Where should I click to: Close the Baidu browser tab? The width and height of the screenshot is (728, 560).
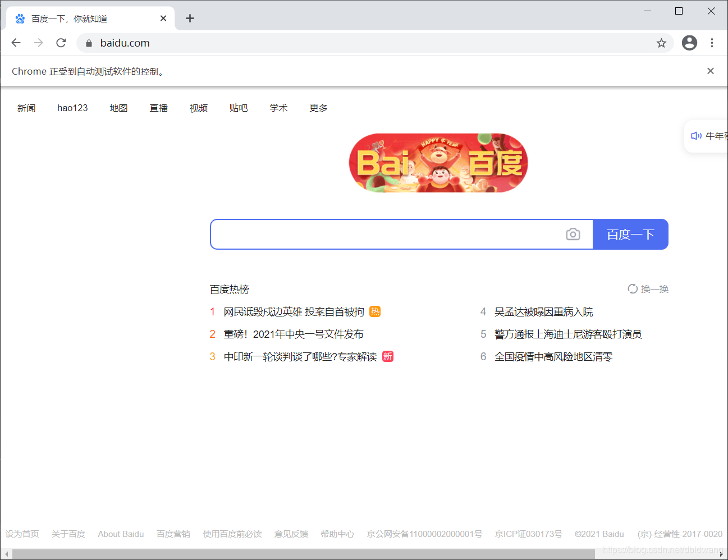click(x=163, y=19)
